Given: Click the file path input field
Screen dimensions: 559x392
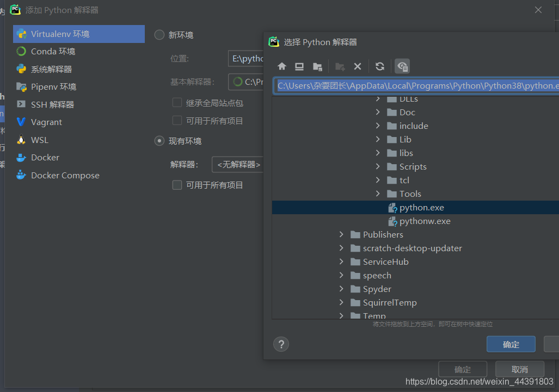Looking at the screenshot, I should point(416,86).
